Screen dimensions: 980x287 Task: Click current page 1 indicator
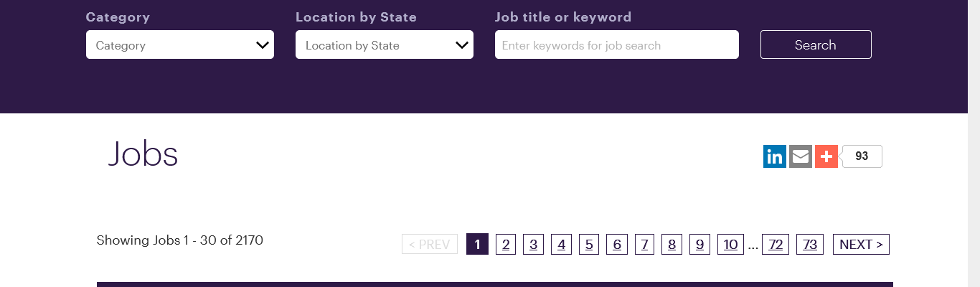click(477, 245)
